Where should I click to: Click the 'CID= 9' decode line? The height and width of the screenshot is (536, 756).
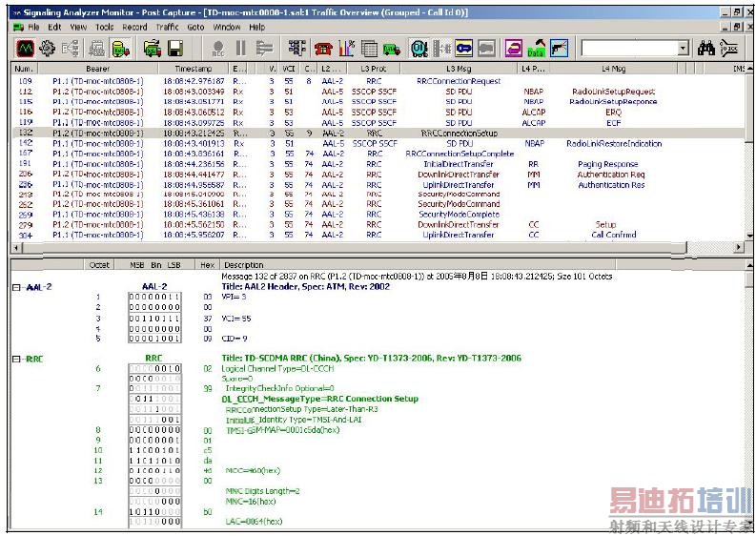pyautogui.click(x=235, y=339)
